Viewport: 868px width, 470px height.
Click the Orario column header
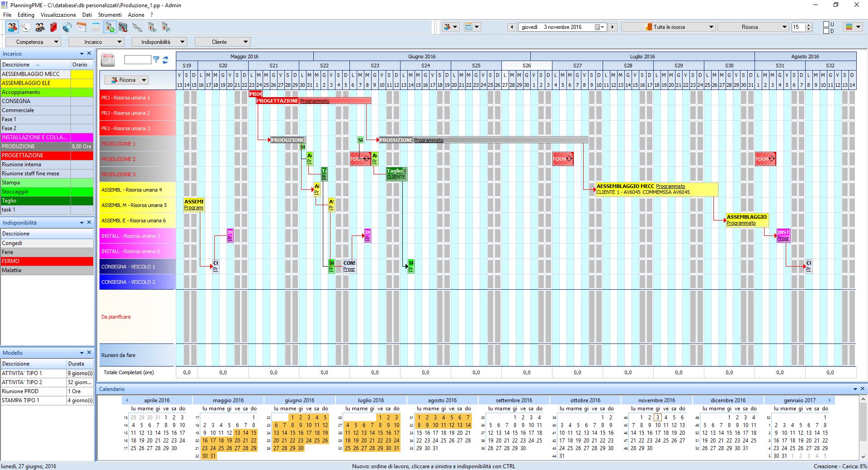[82, 65]
